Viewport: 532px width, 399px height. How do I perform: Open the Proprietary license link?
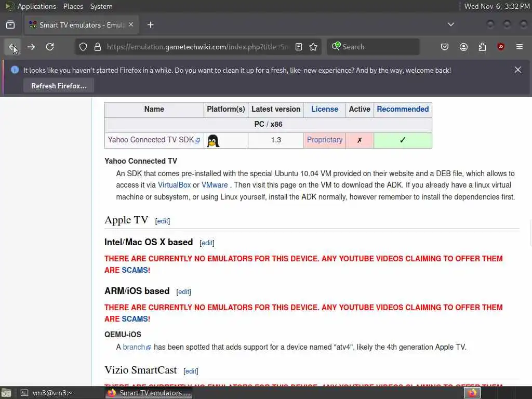pos(325,140)
